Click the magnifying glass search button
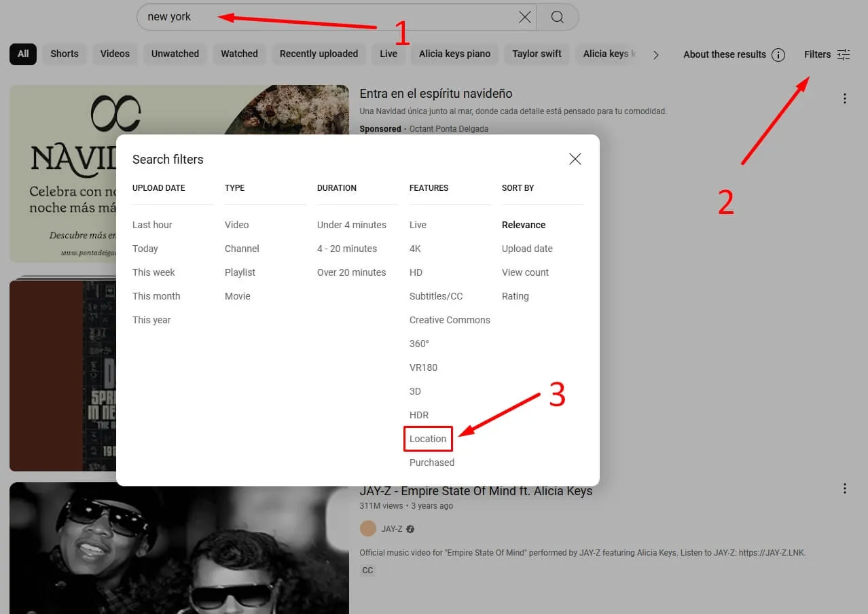This screenshot has height=614, width=868. click(557, 17)
